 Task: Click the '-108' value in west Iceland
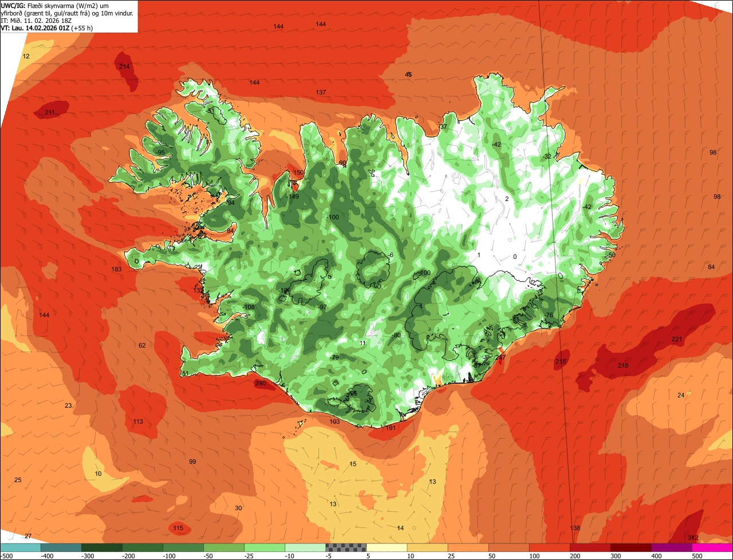(249, 307)
